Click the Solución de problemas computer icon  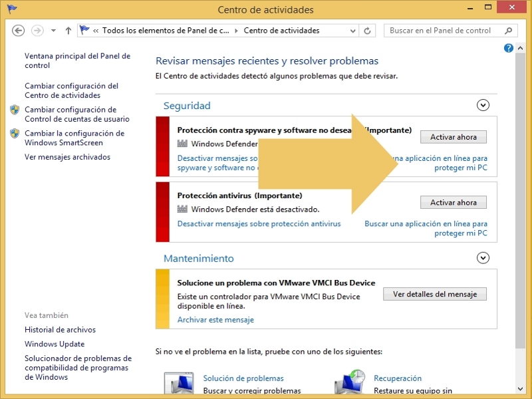[179, 383]
